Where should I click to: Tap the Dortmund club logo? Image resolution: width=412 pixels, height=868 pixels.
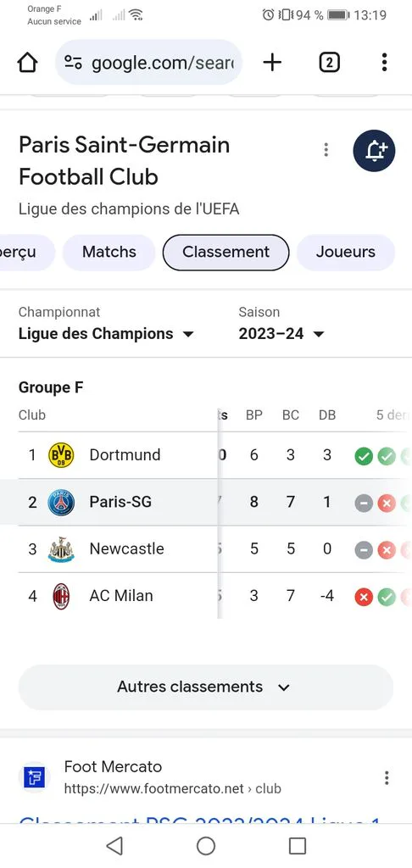click(61, 455)
